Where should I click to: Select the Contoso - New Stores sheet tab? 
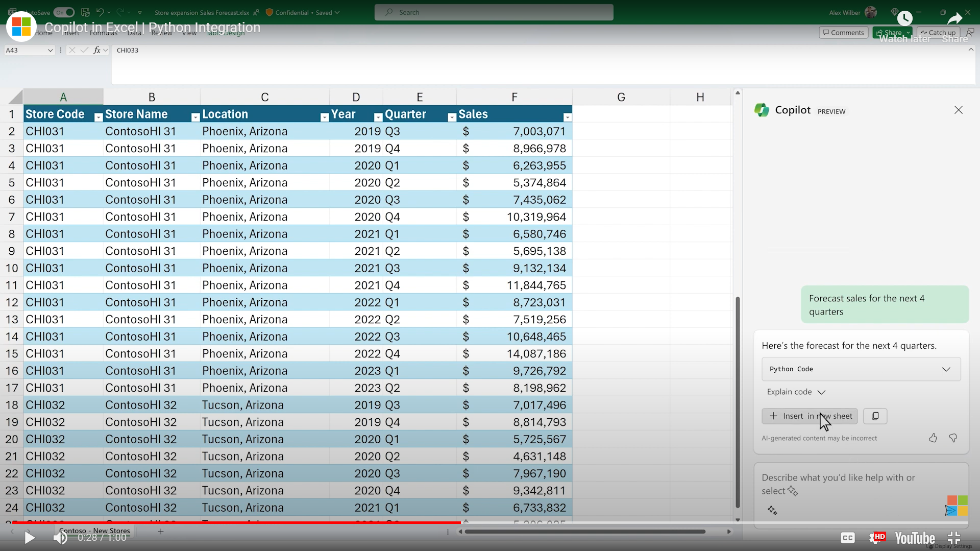94,531
